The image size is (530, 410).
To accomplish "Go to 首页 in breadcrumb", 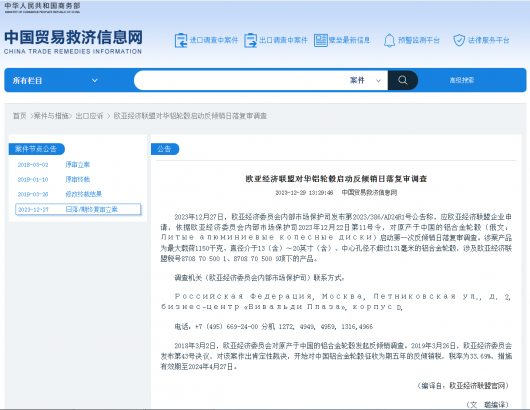I will [20, 116].
